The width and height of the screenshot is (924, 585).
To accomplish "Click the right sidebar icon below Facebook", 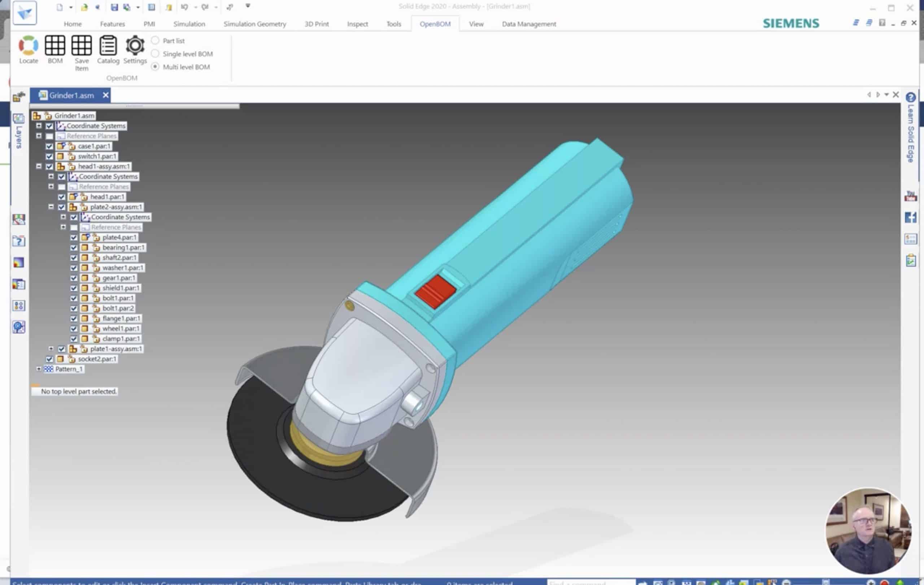I will (x=910, y=239).
